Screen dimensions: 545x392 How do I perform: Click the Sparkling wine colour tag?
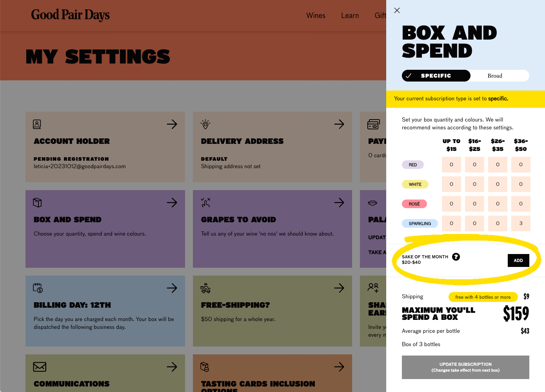pyautogui.click(x=420, y=223)
